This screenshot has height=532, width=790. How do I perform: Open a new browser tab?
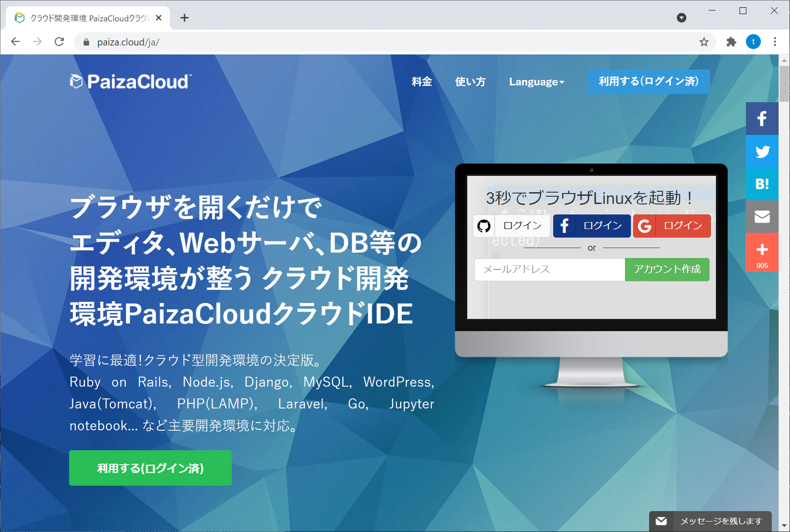[x=184, y=18]
